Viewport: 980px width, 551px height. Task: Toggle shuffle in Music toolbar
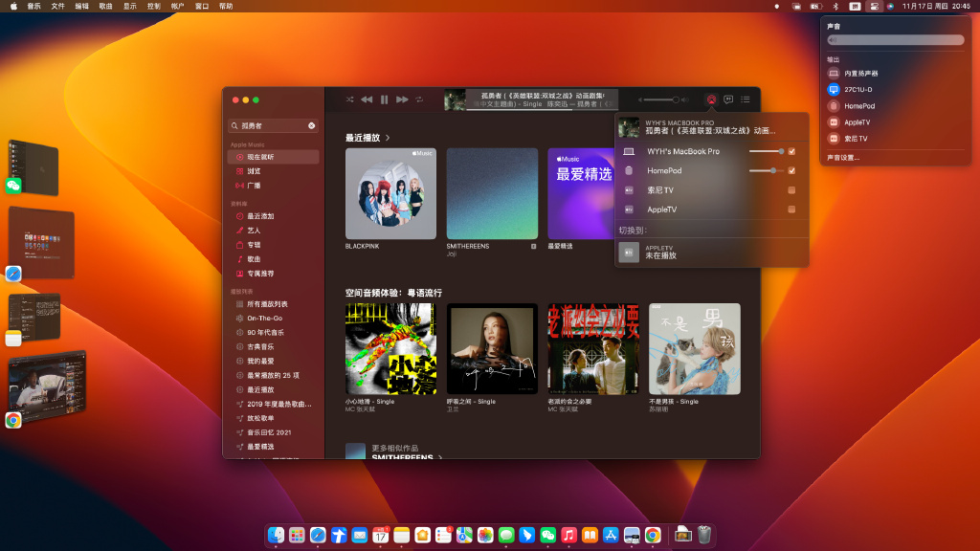349,99
